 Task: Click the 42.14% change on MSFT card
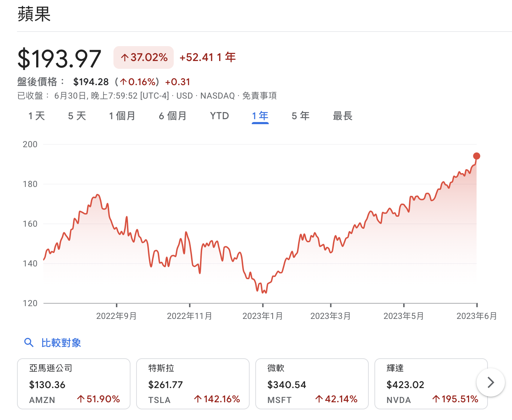tap(336, 399)
